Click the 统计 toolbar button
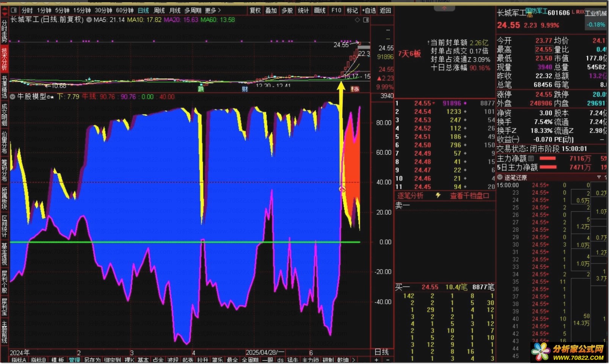Image resolution: width=610 pixels, height=364 pixels. click(x=303, y=10)
